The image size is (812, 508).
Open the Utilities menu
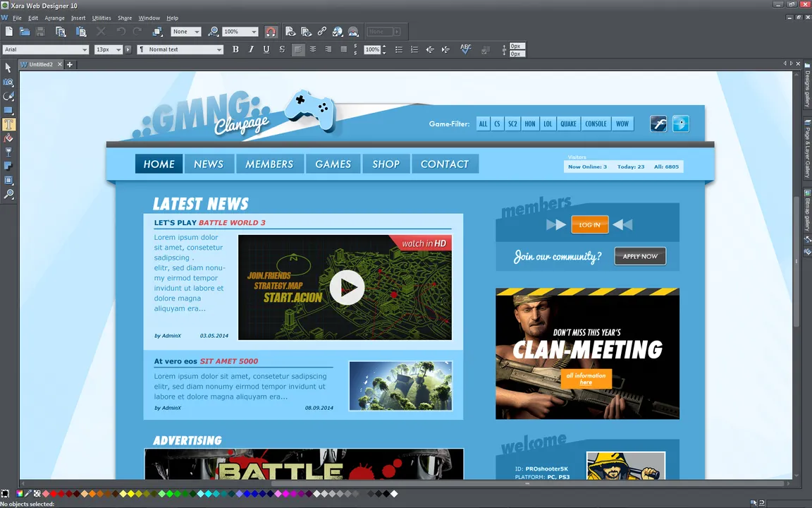[x=101, y=18]
